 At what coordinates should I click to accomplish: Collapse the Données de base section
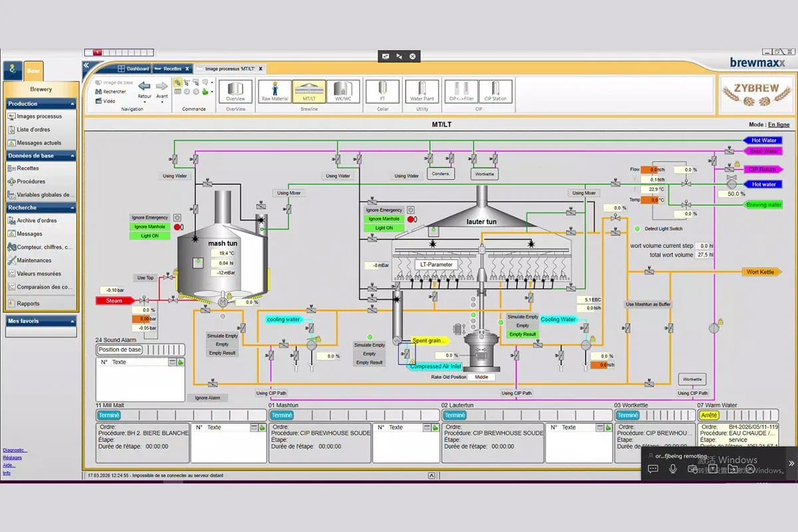pos(72,156)
